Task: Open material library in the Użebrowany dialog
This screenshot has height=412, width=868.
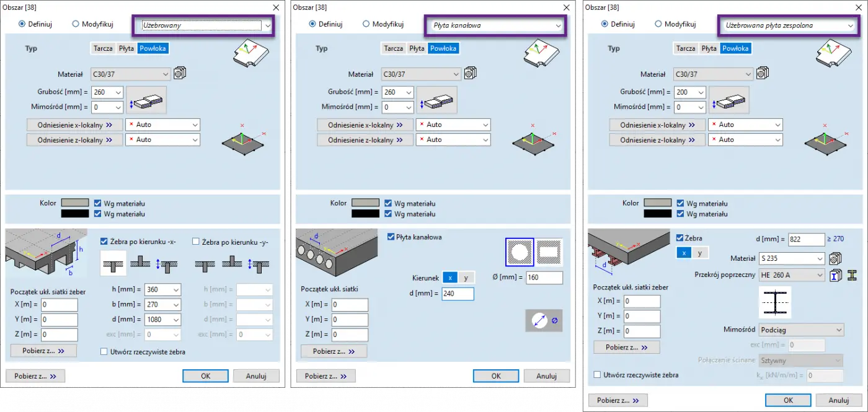Action: [x=180, y=74]
